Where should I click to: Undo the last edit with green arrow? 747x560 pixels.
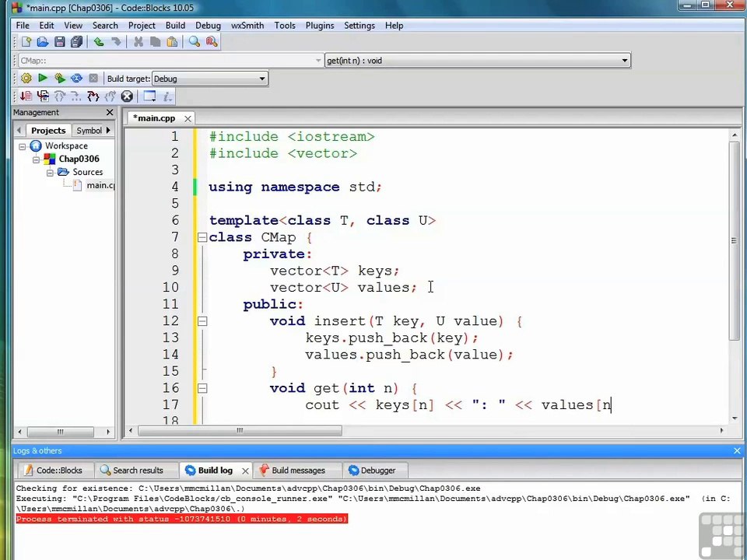pos(99,42)
